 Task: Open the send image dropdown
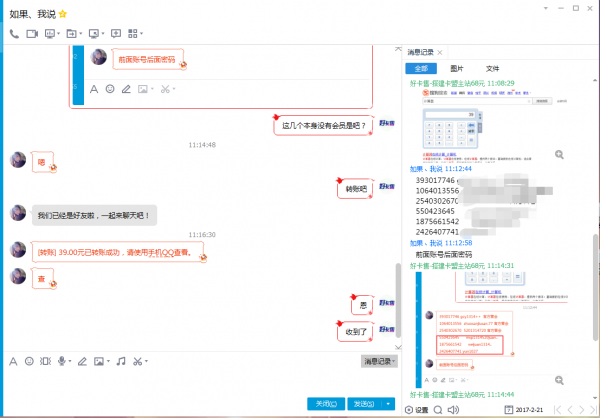point(108,360)
